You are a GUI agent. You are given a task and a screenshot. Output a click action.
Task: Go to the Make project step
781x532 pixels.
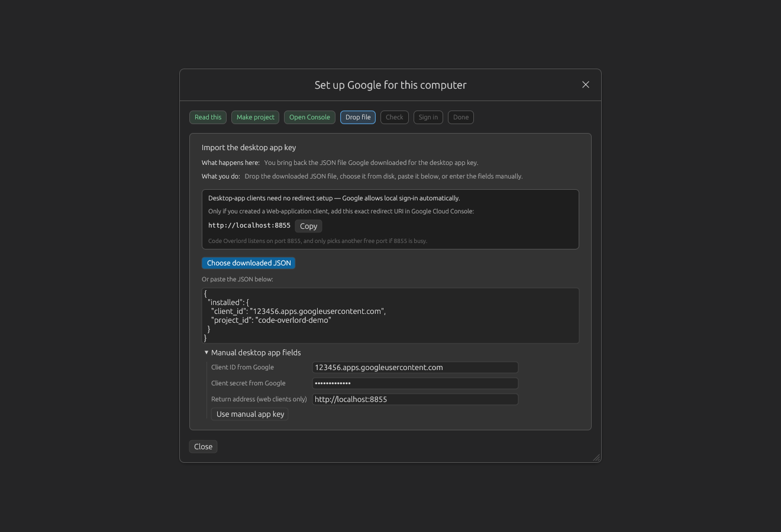pos(255,117)
